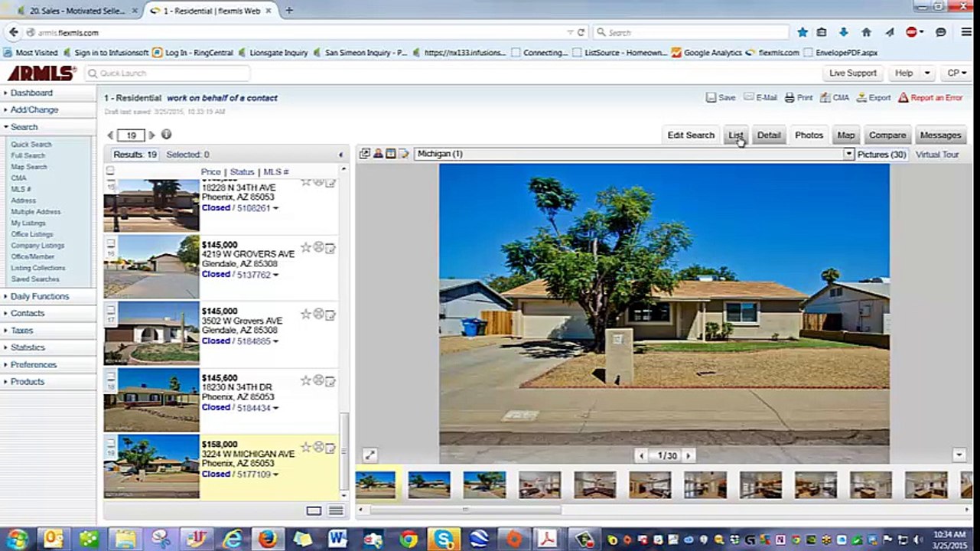Open Microsoft Word from taskbar
Screen dimensions: 980x551
click(x=337, y=539)
